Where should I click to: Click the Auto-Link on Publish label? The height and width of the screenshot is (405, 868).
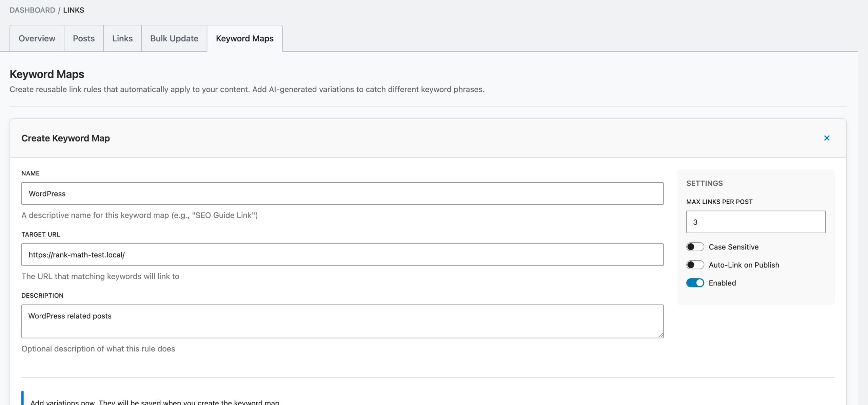[744, 265]
